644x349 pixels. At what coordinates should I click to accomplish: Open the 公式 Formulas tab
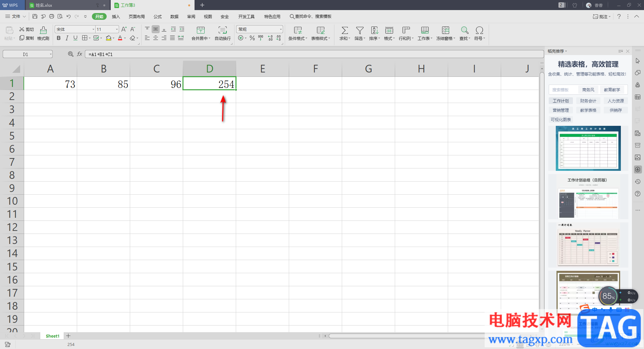158,16
